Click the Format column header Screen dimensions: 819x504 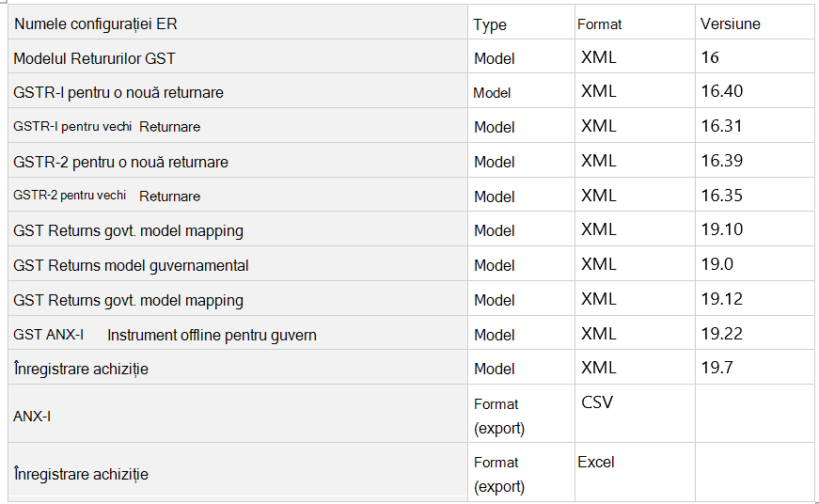click(x=599, y=24)
